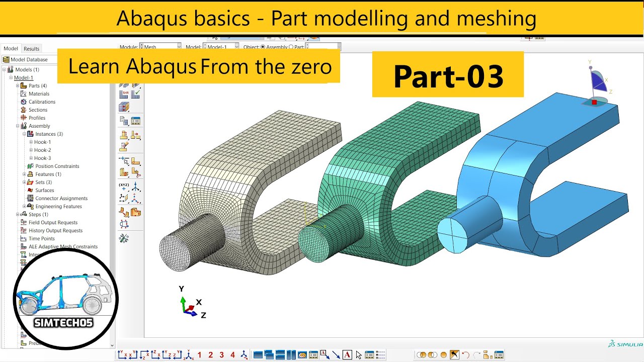Select the Hook-3 instance

point(42,158)
